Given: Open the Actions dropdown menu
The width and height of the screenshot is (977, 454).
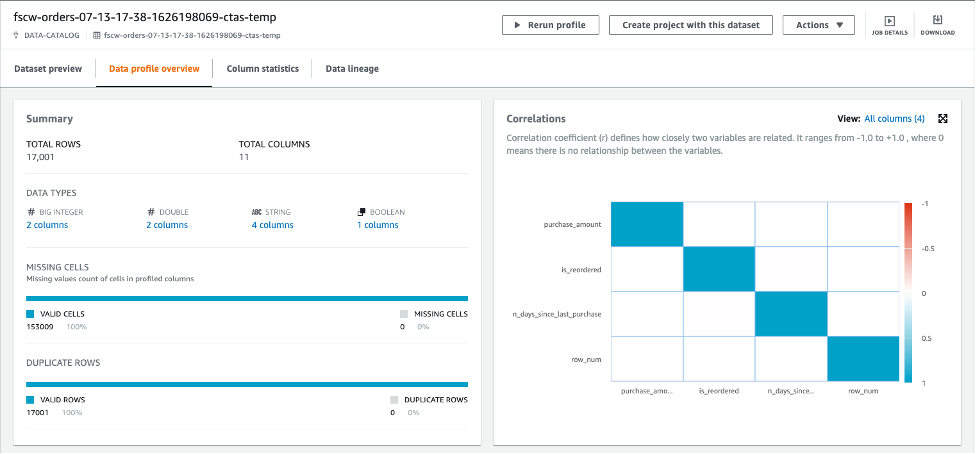Looking at the screenshot, I should [x=818, y=25].
